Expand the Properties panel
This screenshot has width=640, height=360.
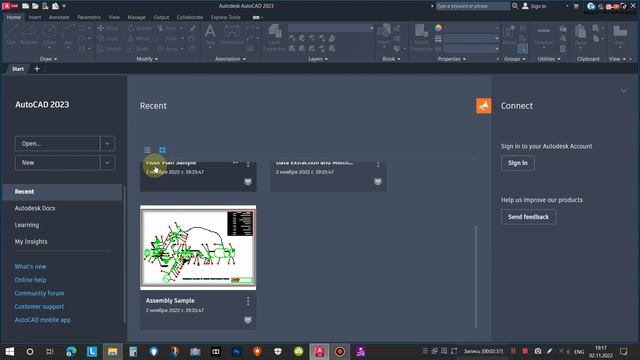coord(451,59)
